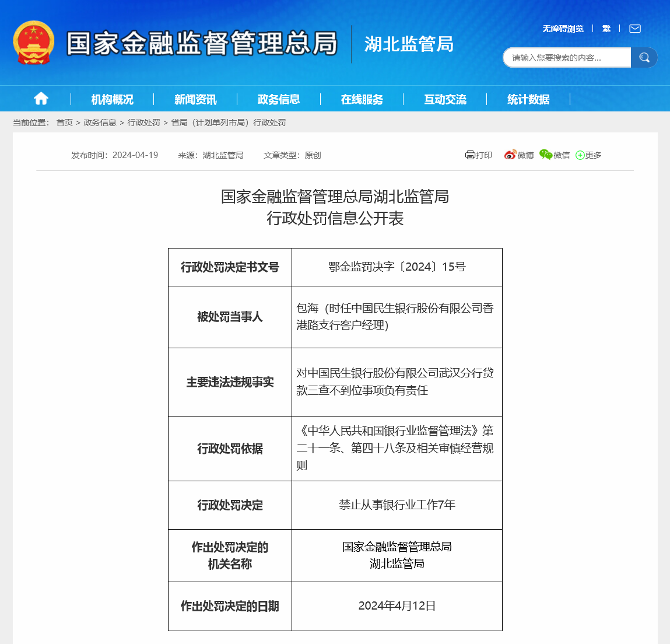Open the 新闻资讯 menu

(x=195, y=99)
